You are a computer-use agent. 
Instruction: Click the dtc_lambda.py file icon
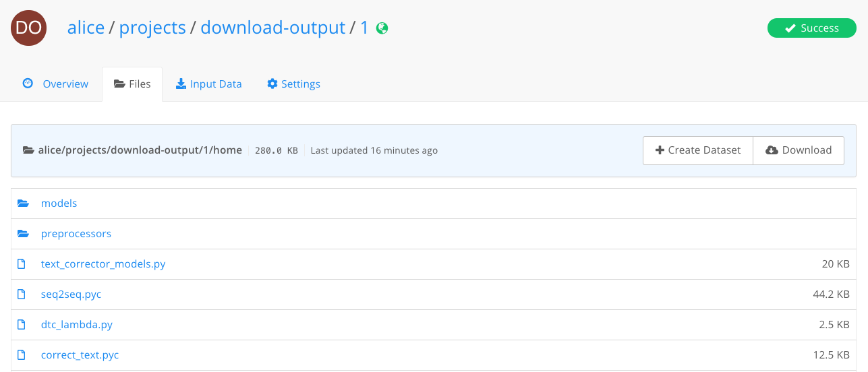(22, 325)
